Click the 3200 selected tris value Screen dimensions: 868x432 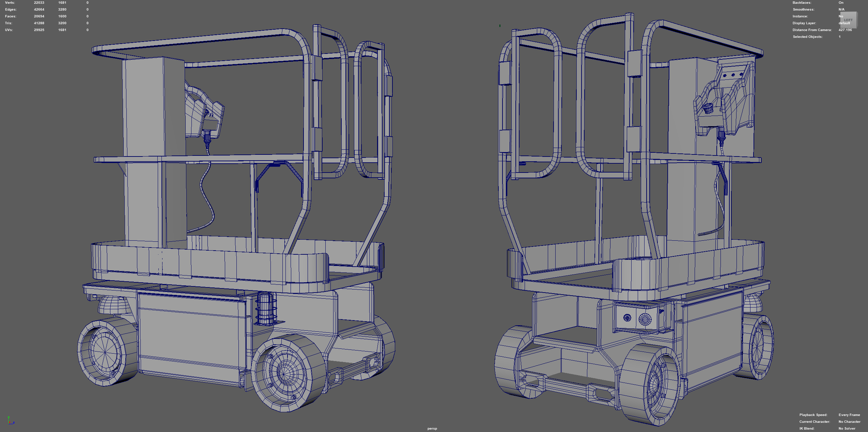coord(62,23)
